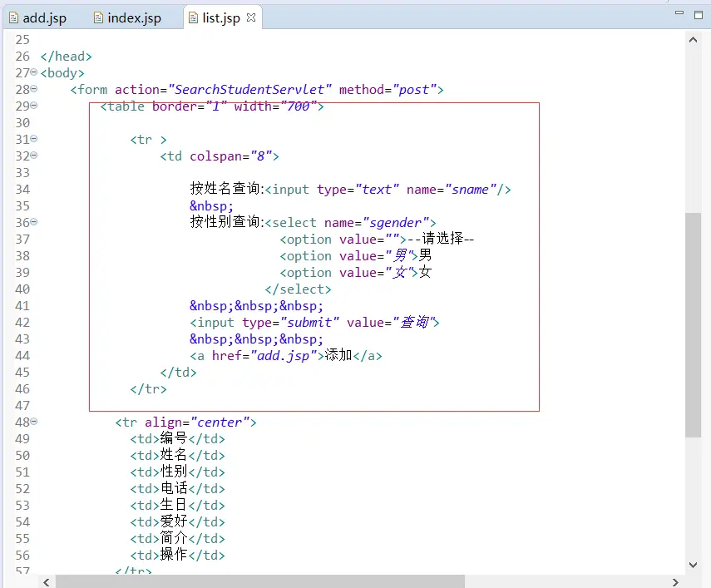Switch to the index.jsp editor tab
This screenshot has width=711, height=588.
click(127, 17)
